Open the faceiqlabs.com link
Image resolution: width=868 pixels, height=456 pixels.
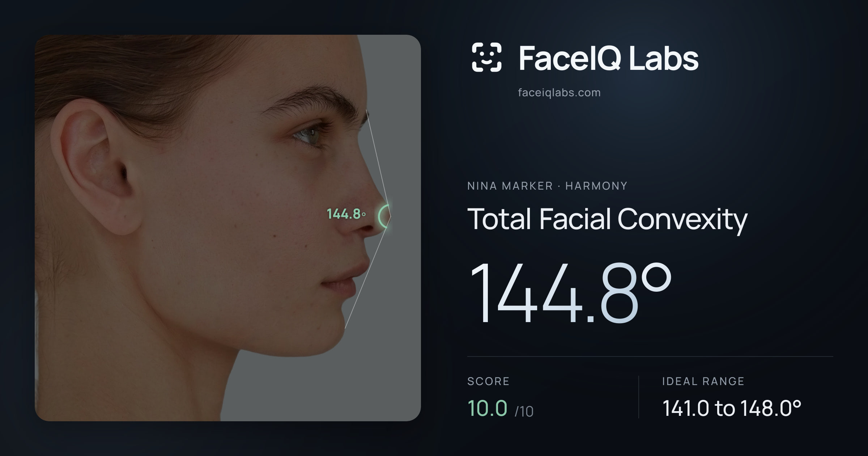coord(559,93)
